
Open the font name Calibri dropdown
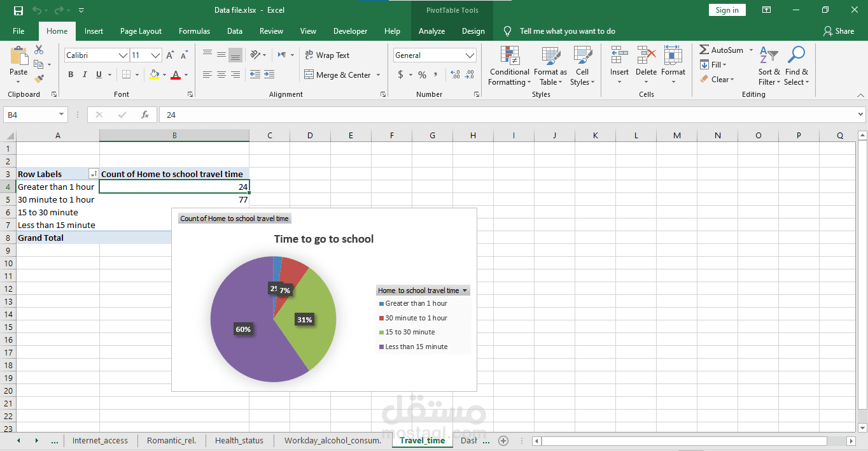pyautogui.click(x=123, y=55)
